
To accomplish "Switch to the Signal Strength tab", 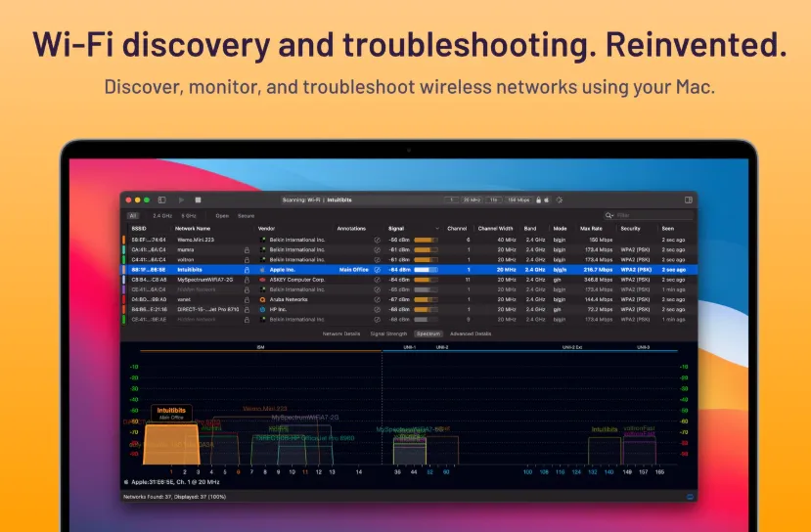I will pyautogui.click(x=388, y=334).
